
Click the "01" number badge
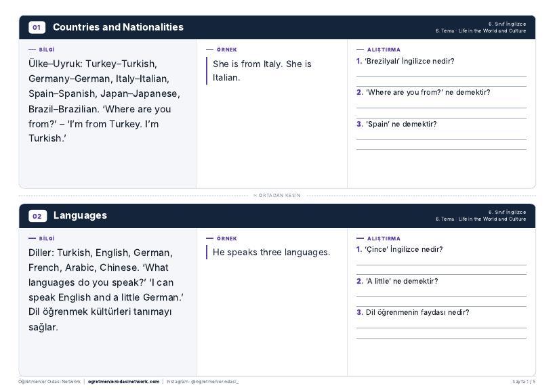point(37,28)
